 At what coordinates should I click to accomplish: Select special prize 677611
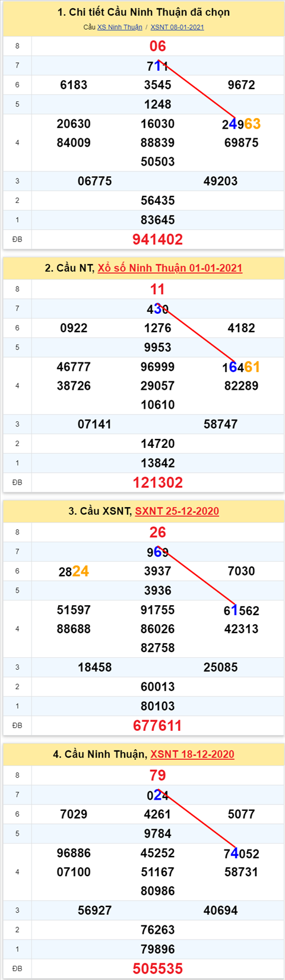158,726
